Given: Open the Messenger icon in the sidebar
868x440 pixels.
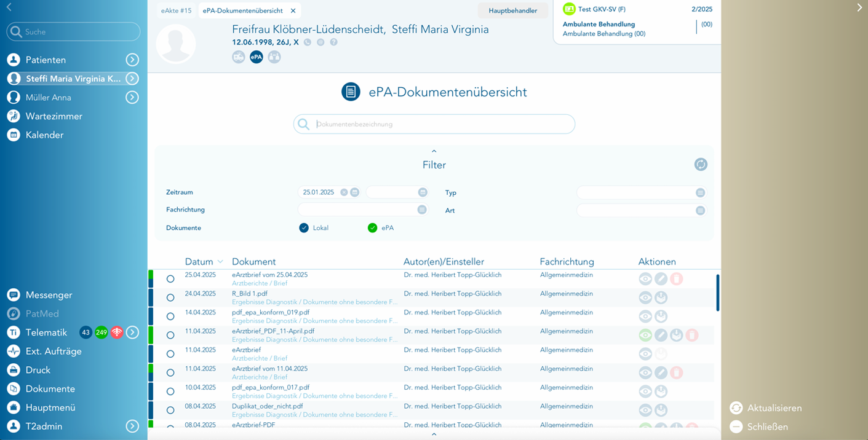Looking at the screenshot, I should click(14, 295).
